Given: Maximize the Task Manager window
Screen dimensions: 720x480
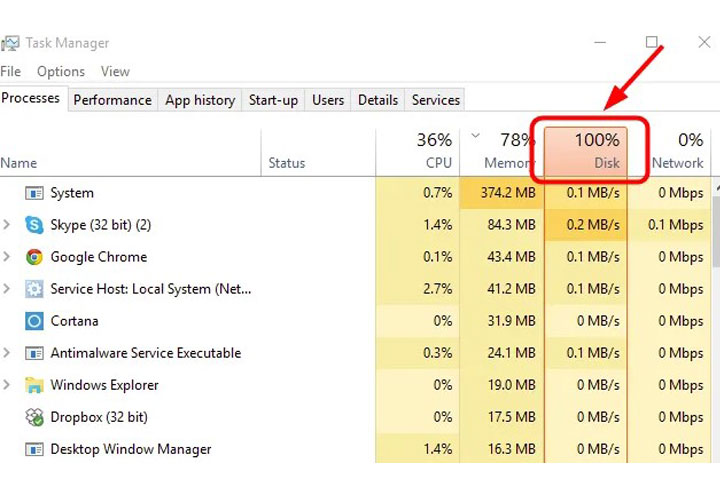Looking at the screenshot, I should [x=652, y=42].
